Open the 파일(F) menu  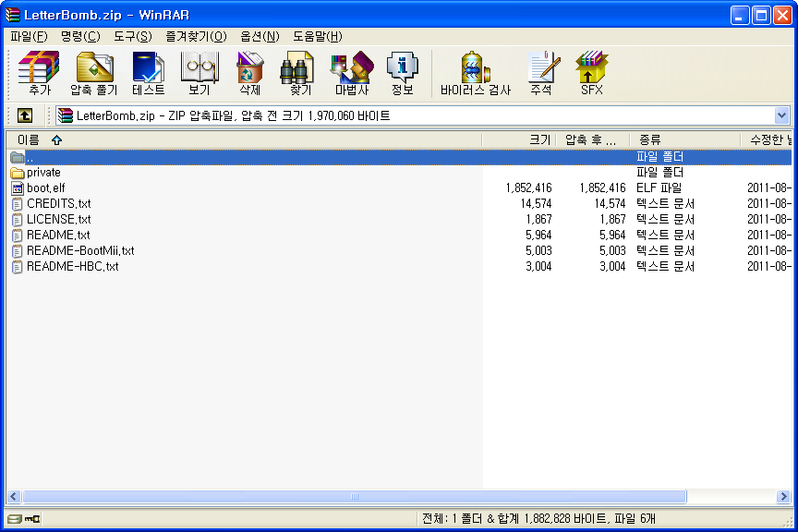(x=29, y=36)
